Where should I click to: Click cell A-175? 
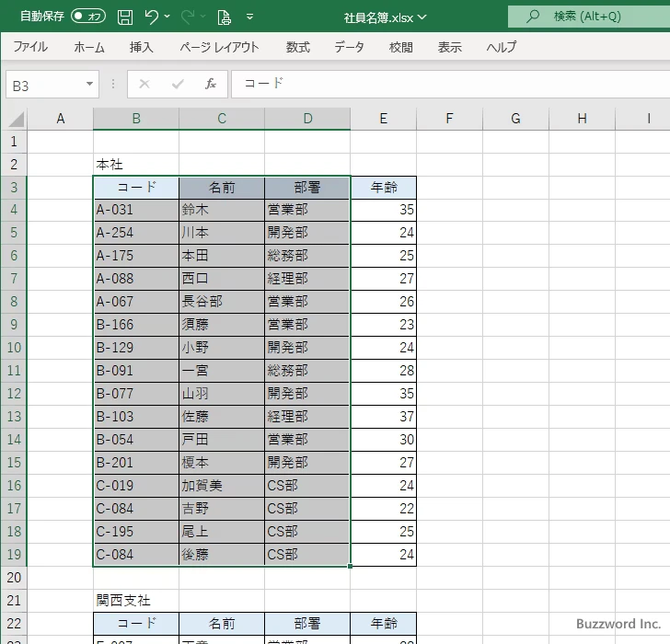136,256
